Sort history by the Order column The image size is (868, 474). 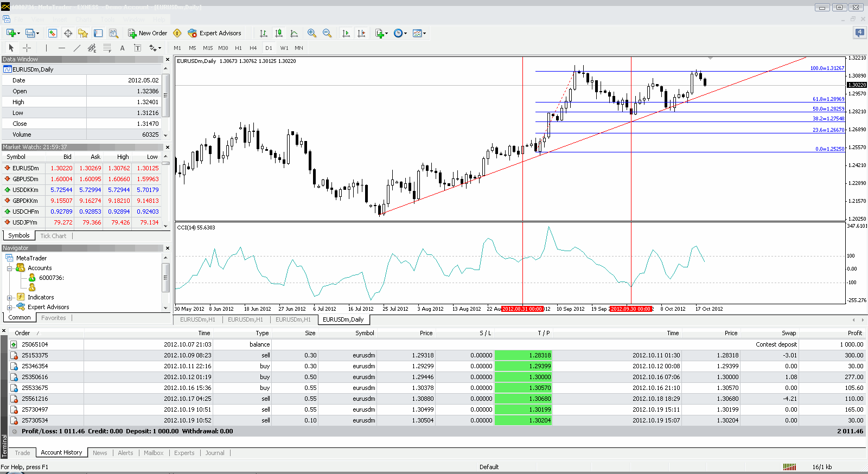coord(47,333)
